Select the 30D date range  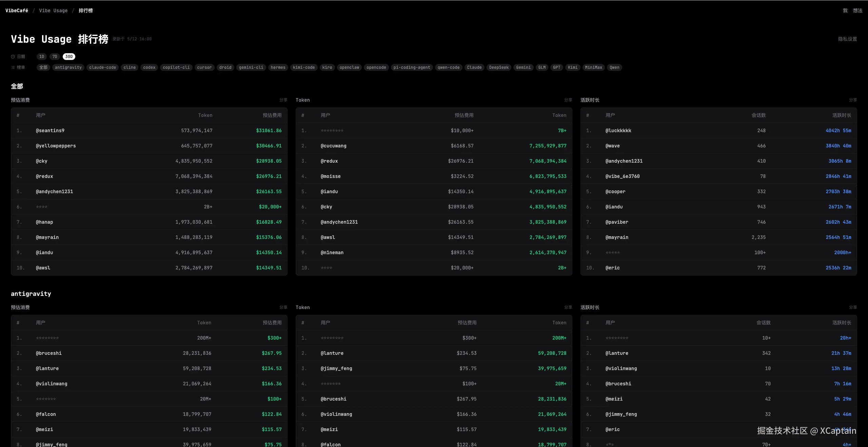69,57
